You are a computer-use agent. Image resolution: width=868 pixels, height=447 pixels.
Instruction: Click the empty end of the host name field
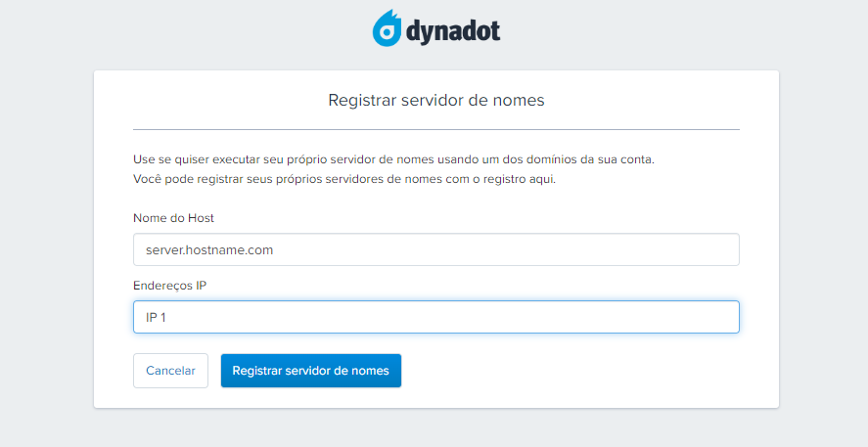point(609,249)
